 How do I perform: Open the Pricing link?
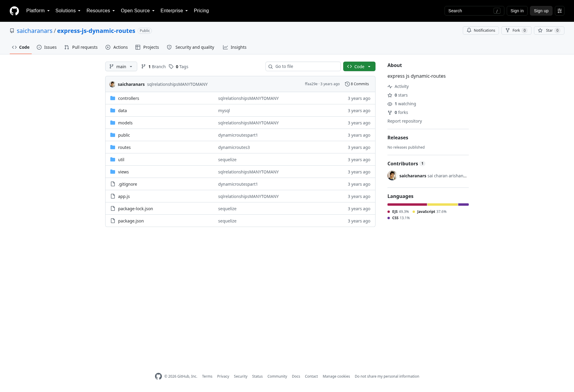pyautogui.click(x=201, y=11)
